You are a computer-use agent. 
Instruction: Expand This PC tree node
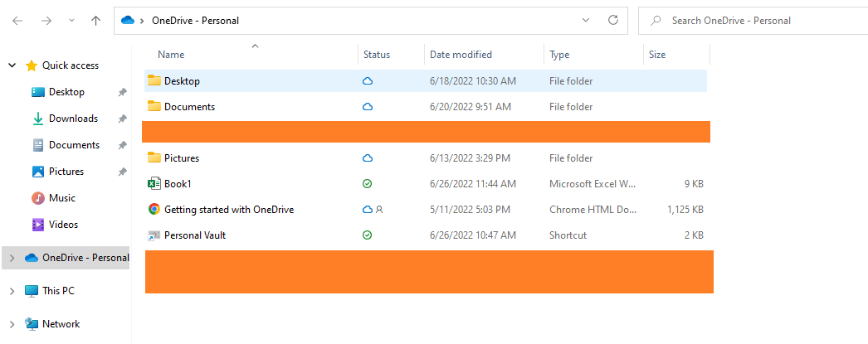[12, 291]
